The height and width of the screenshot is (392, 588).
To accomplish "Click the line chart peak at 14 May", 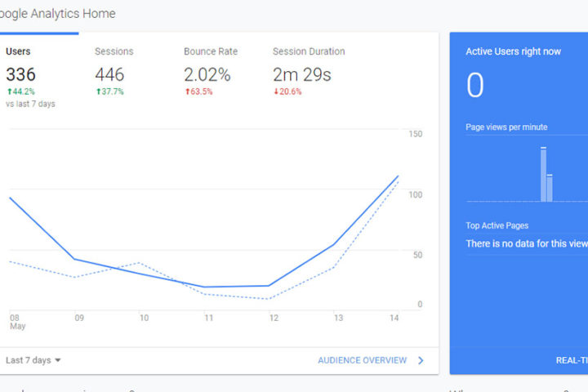I will click(x=398, y=176).
